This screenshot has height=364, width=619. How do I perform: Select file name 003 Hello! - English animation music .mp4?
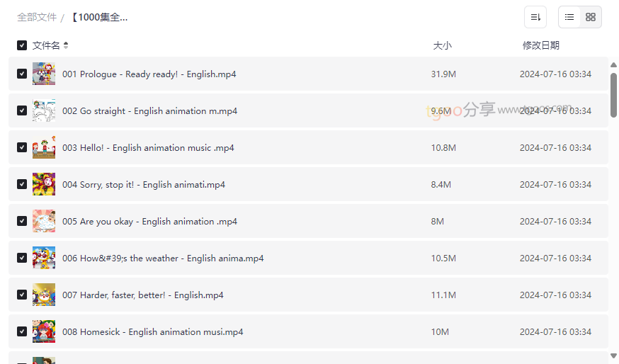tap(148, 147)
